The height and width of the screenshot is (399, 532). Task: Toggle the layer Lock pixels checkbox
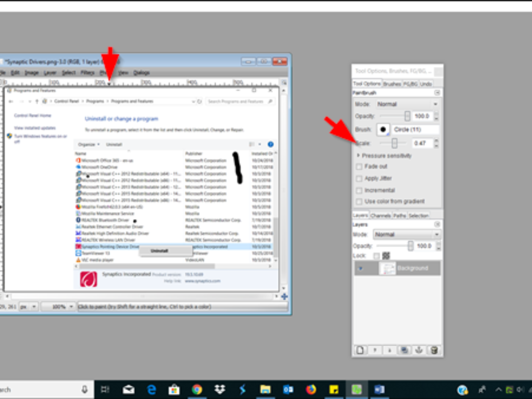point(376,256)
